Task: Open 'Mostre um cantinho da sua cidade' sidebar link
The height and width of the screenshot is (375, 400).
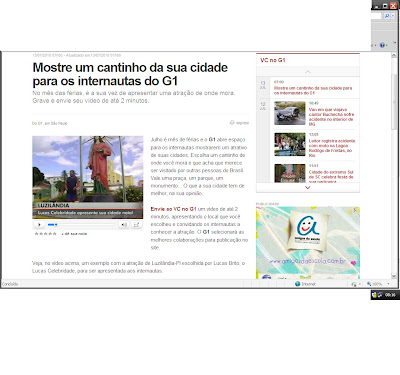Action: (313, 90)
